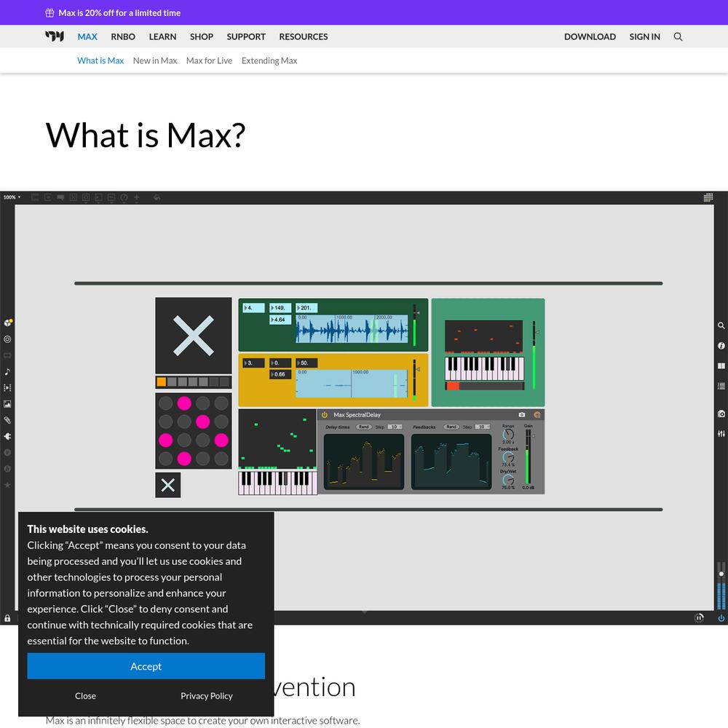728x728 pixels.
Task: Click Close in the cookie dialog
Action: (x=85, y=696)
